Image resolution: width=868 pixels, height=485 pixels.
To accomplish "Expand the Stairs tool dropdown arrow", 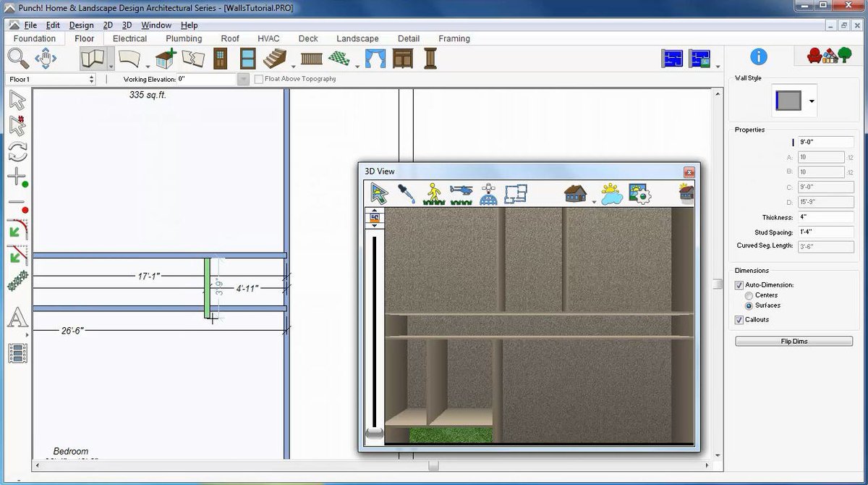I will coord(293,65).
